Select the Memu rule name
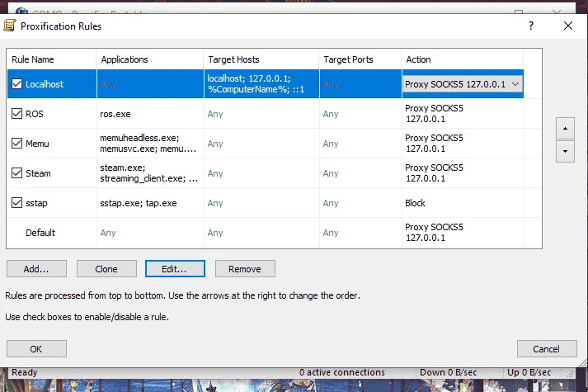Viewport: 588px width, 392px height. click(x=37, y=144)
